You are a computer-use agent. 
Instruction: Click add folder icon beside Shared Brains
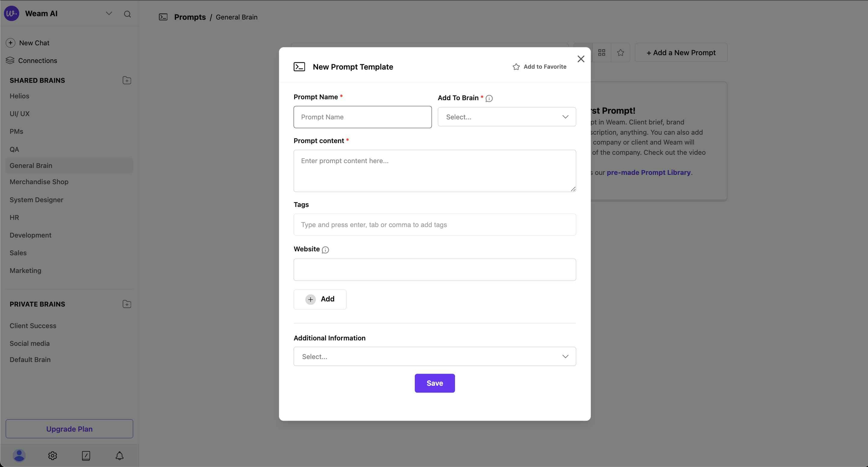[x=127, y=80]
